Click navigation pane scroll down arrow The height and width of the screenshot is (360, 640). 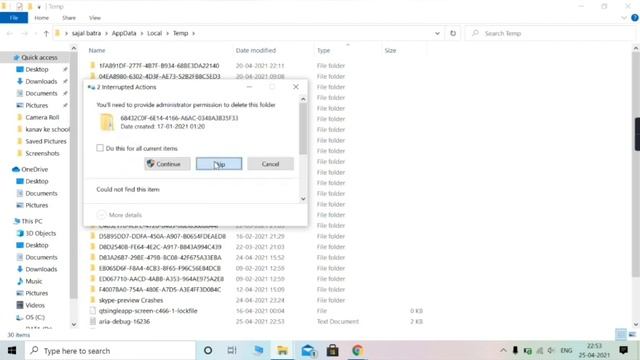[73, 324]
